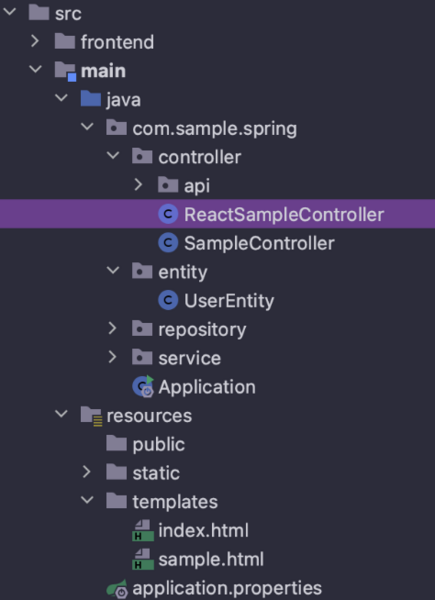Click the resources folder icon
Screen dimensions: 435x600
pos(91,416)
